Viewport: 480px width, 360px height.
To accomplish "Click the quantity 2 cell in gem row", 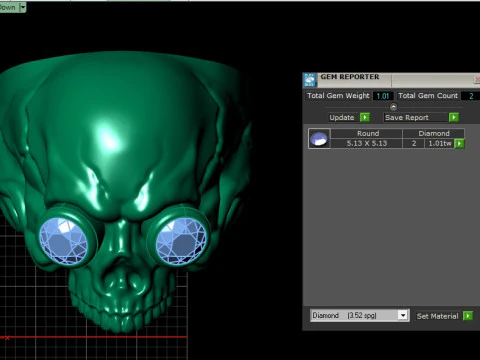I will 414,143.
